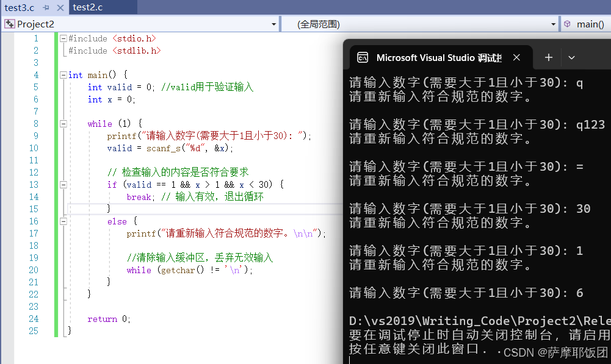Click the break statement on line 14
Screen dimensions: 611x364
tap(140, 197)
